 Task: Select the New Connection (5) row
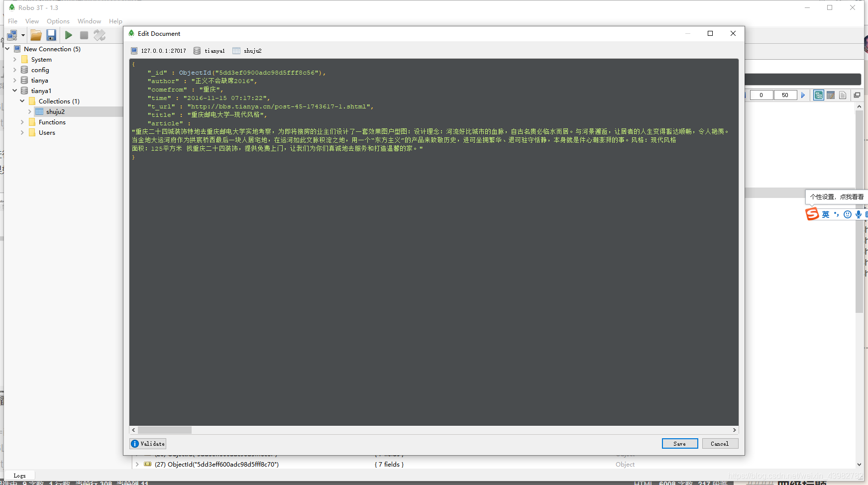click(52, 49)
